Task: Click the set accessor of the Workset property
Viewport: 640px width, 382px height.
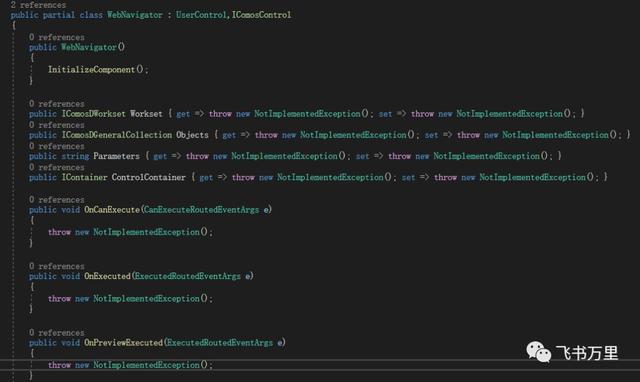Action: pyautogui.click(x=385, y=114)
